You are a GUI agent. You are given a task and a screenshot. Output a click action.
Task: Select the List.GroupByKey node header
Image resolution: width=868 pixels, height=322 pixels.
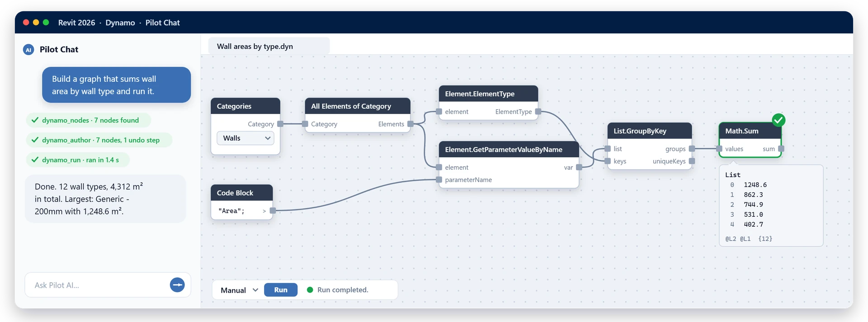click(x=650, y=131)
